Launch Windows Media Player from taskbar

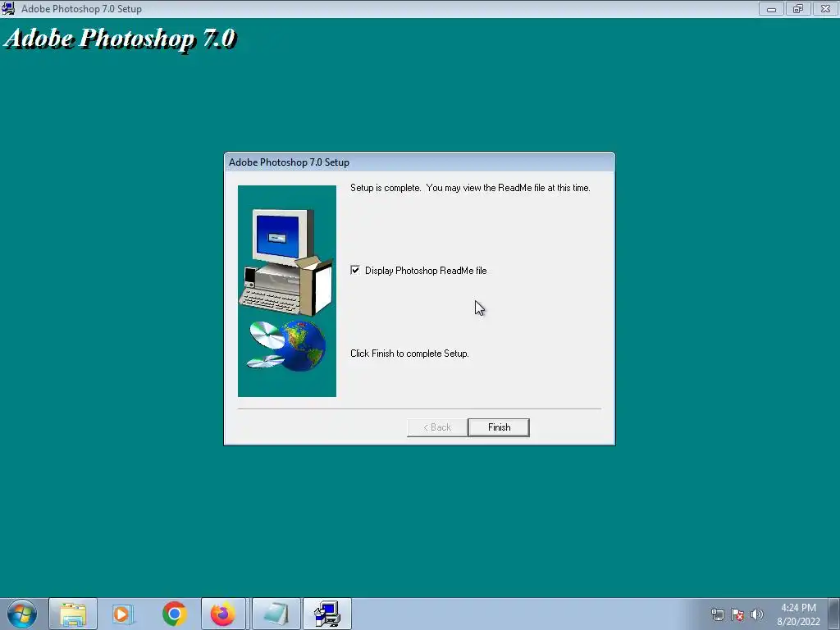tap(123, 614)
